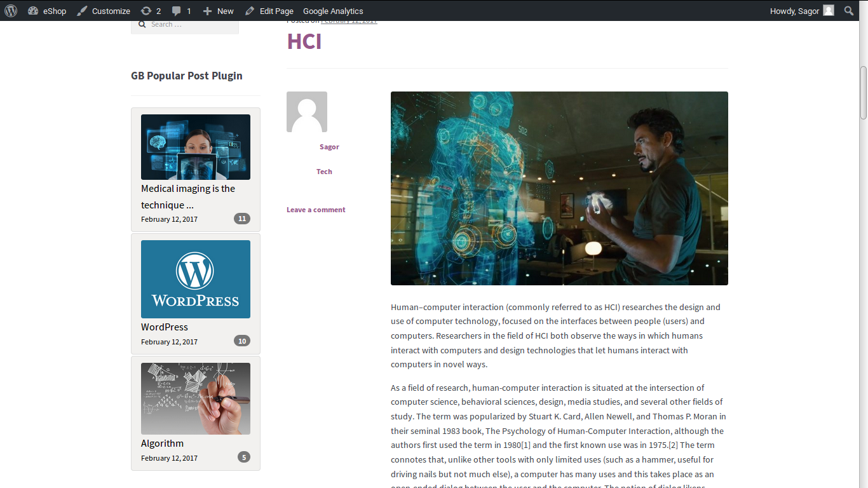Click GB Popular Post Plugin heading
Viewport: 868px width, 488px height.
[x=187, y=76]
